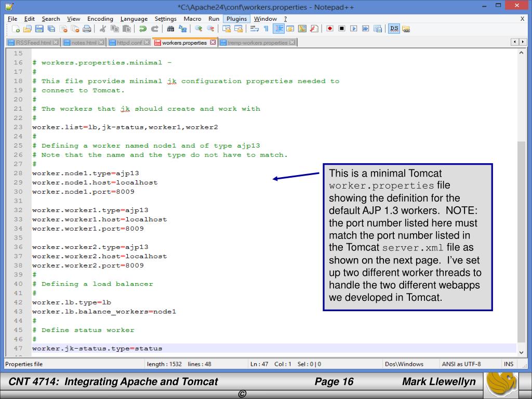Click the last toolbar icon after DS
The image size is (532, 399).
[x=406, y=29]
